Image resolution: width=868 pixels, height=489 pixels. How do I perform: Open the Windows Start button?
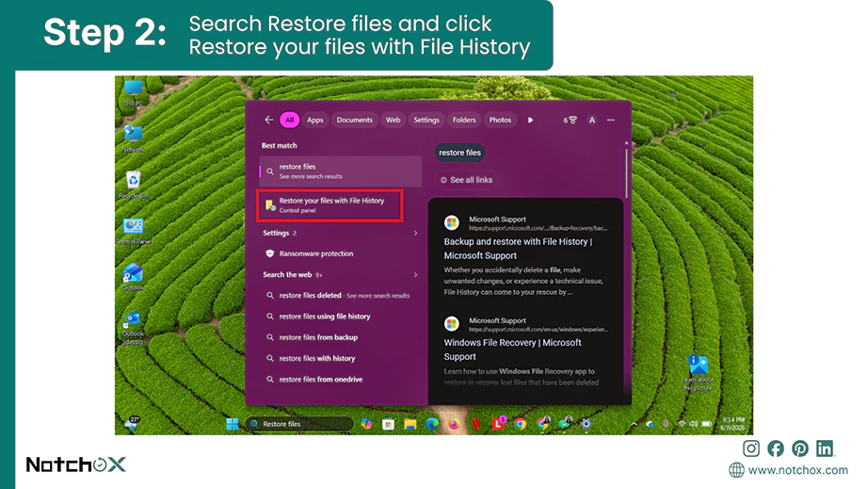coord(233,424)
